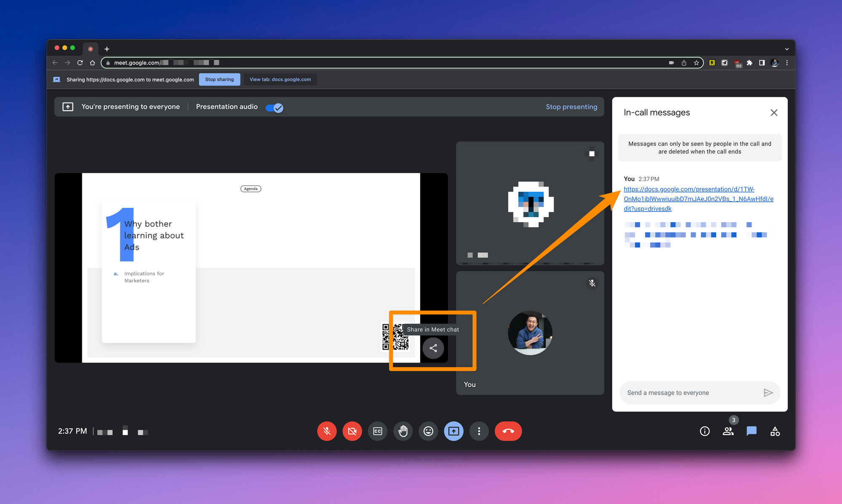Toggle the chat panel icon
Screen dimensions: 842x504
click(x=751, y=431)
